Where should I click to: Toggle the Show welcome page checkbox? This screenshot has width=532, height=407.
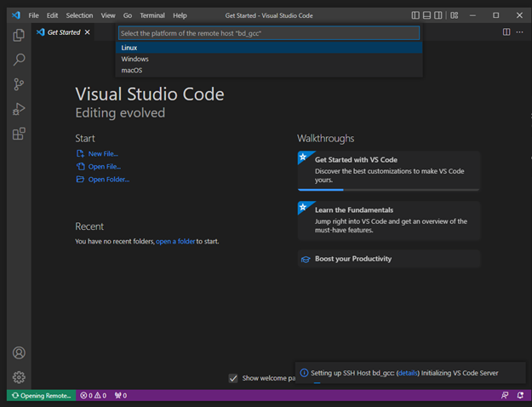(233, 378)
